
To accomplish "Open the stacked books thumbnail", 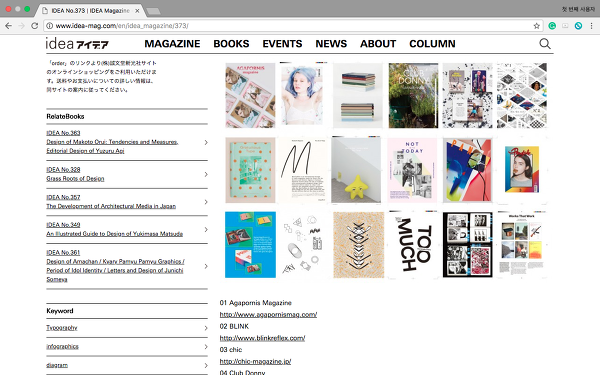I will click(x=357, y=95).
